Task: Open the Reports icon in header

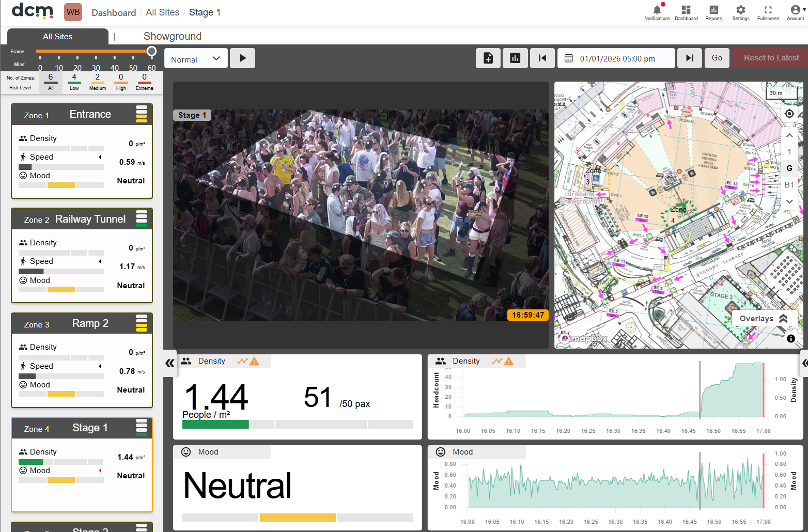Action: click(x=713, y=10)
